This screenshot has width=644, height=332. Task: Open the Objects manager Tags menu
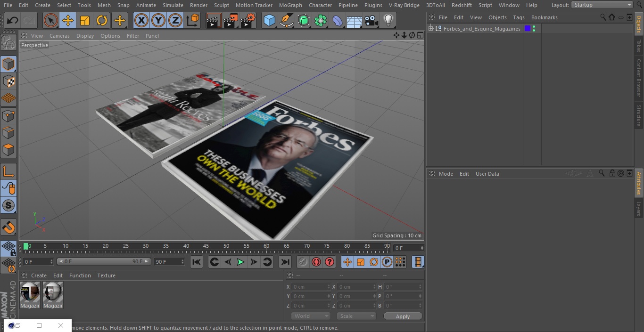[x=519, y=17]
